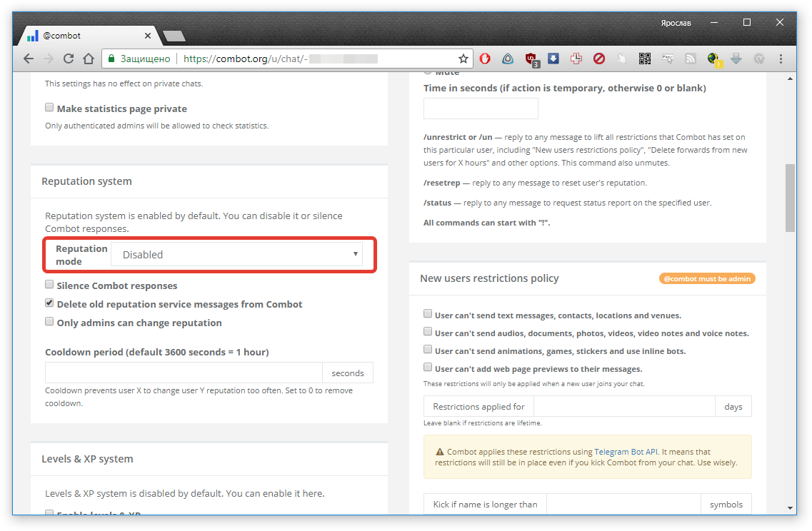Focus the Kick if name longer field
Image resolution: width=812 pixels, height=531 pixels.
pos(623,504)
